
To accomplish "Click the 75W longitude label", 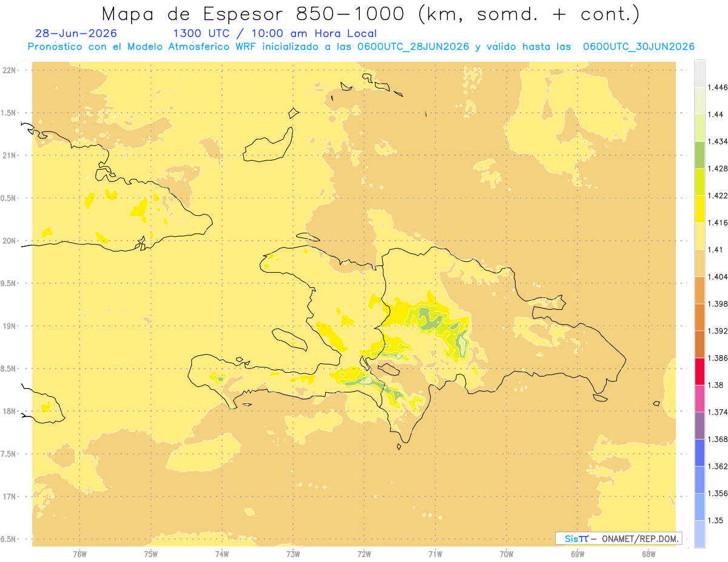I will [x=151, y=555].
